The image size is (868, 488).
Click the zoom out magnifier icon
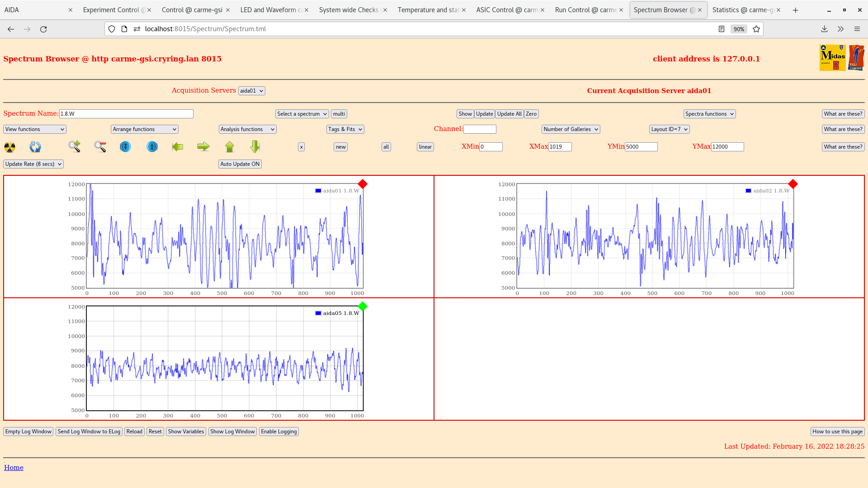click(x=100, y=146)
